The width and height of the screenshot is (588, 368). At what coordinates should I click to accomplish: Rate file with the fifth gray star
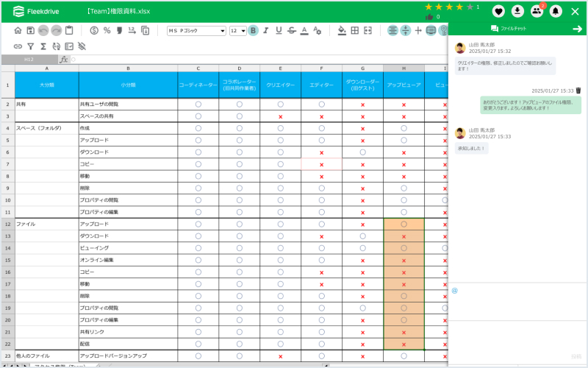point(470,7)
